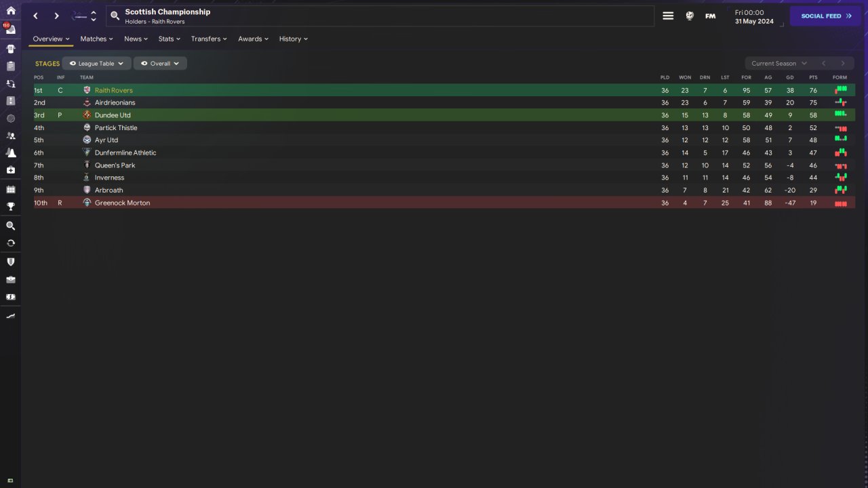Click the date and time display
The image size is (868, 488).
click(x=754, y=16)
